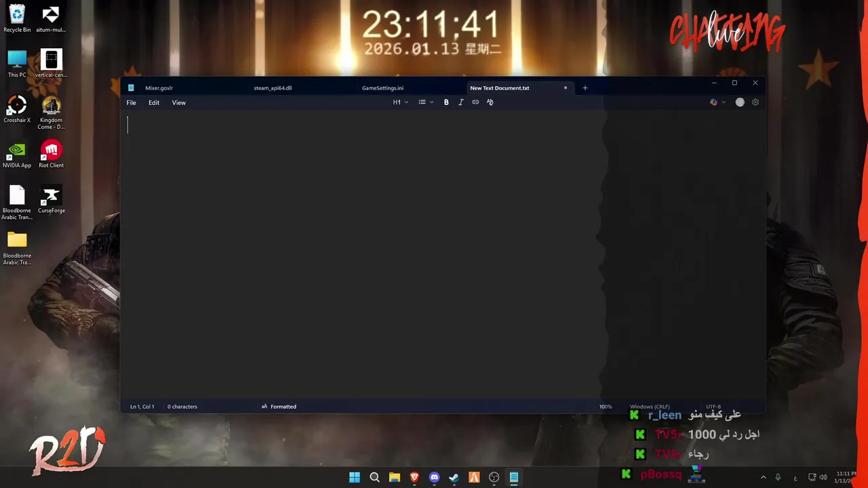Open the list style dropdown
Viewport: 868px width, 488px height.
click(x=426, y=102)
